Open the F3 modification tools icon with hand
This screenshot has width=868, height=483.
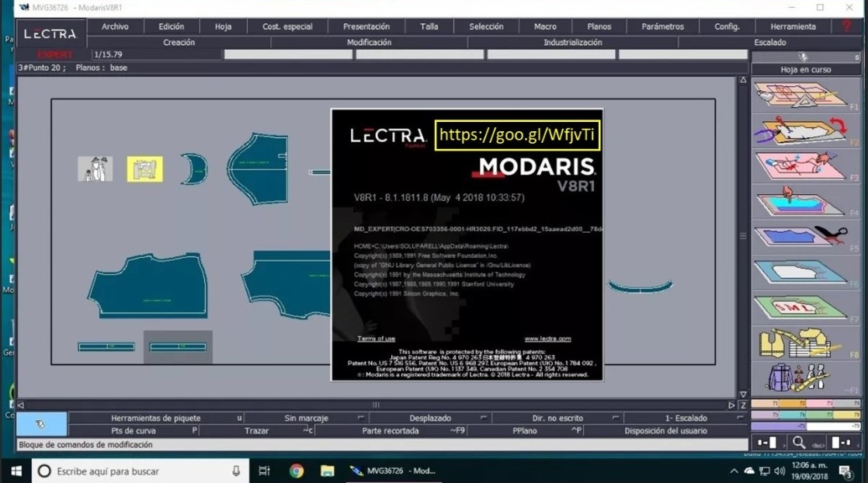click(801, 166)
